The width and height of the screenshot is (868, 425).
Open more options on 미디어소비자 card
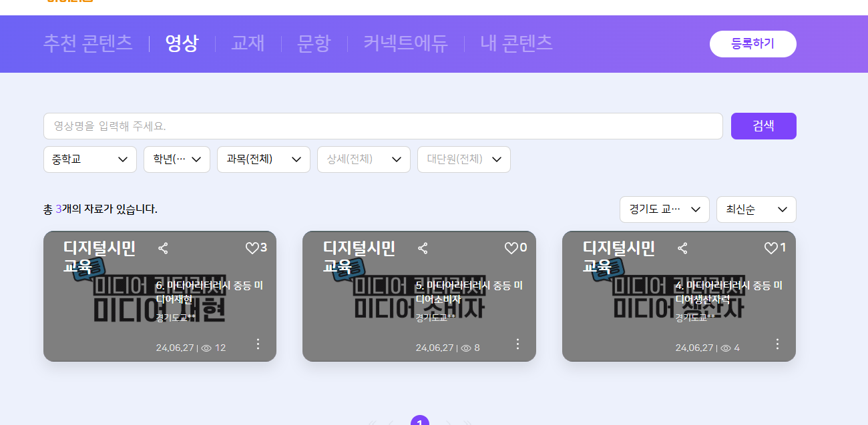click(517, 344)
